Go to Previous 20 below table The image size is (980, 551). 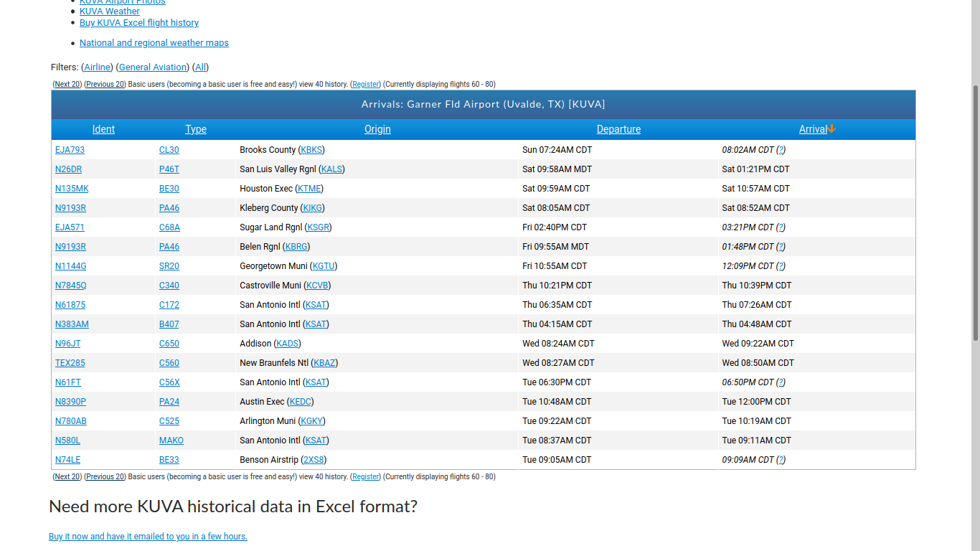105,477
